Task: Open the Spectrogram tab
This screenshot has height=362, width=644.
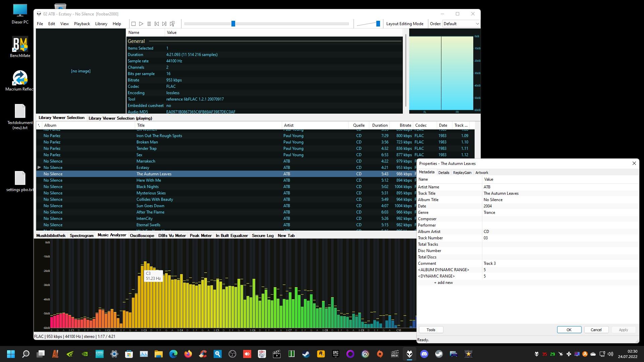Action: point(82,236)
